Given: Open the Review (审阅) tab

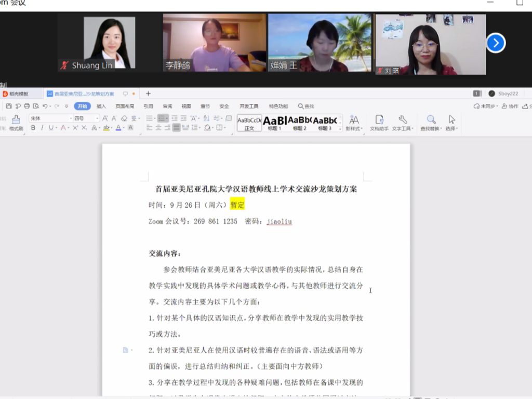Looking at the screenshot, I should pos(167,106).
